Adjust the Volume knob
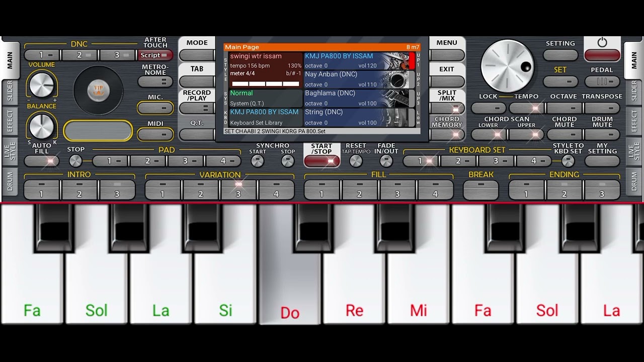Screen dimensions: 644x362 tap(41, 84)
